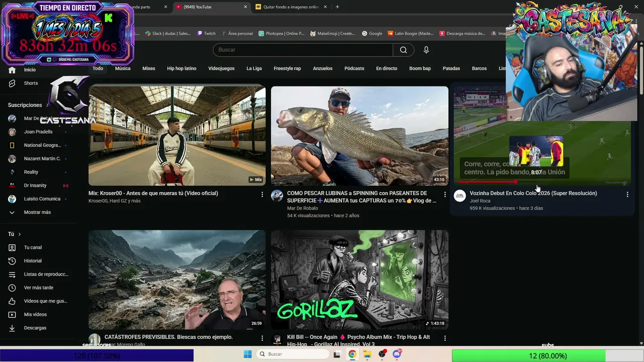Filter by the Boom bap chip
644x362 pixels.
(420, 68)
